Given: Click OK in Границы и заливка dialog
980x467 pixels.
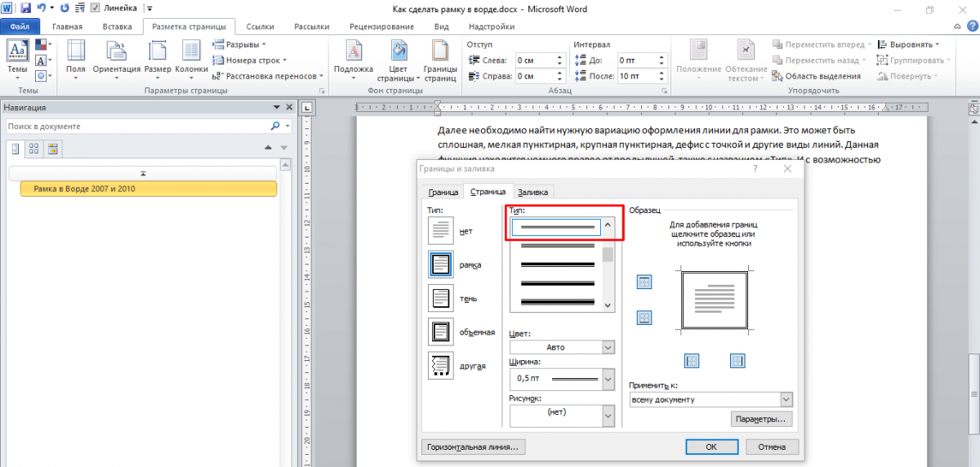Looking at the screenshot, I should point(711,447).
